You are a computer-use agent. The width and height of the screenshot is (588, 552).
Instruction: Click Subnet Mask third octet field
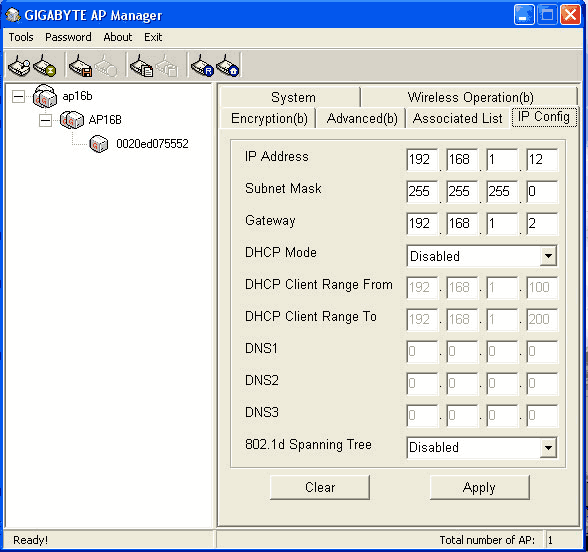502,192
